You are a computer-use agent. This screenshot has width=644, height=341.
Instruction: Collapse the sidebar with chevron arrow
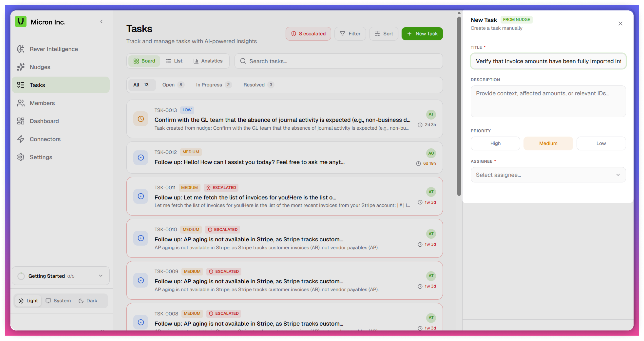[102, 22]
